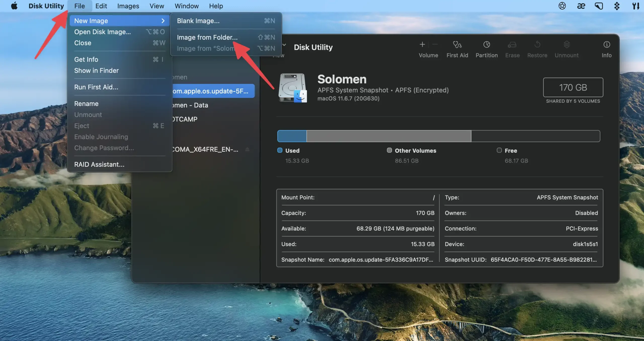
Task: Open the Help menu
Action: (216, 6)
